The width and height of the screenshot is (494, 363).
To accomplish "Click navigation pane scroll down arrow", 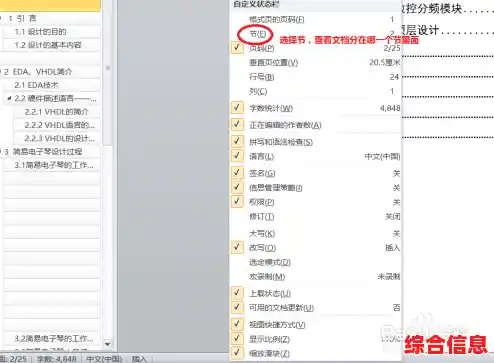I will click(x=107, y=344).
